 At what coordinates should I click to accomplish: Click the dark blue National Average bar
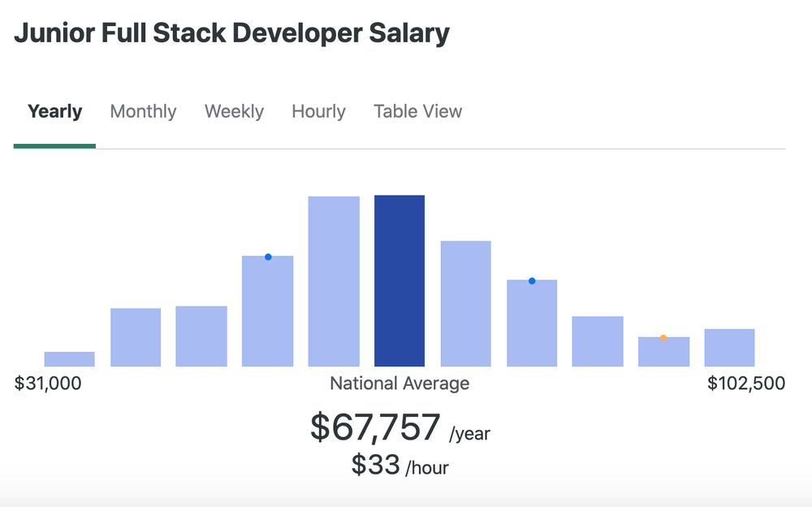(x=400, y=281)
